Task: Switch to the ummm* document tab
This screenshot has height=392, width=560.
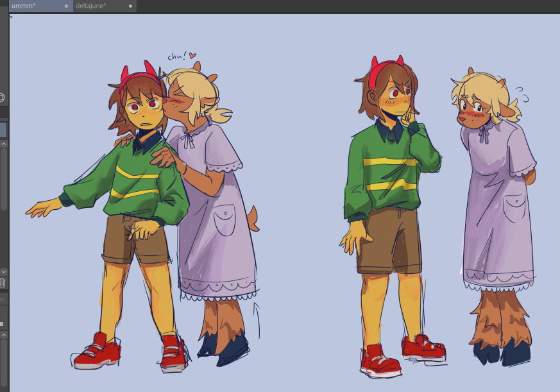Action: 40,6
